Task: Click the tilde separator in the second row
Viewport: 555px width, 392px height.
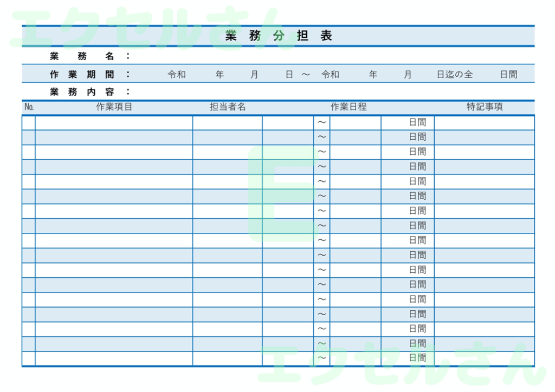Action: click(321, 136)
